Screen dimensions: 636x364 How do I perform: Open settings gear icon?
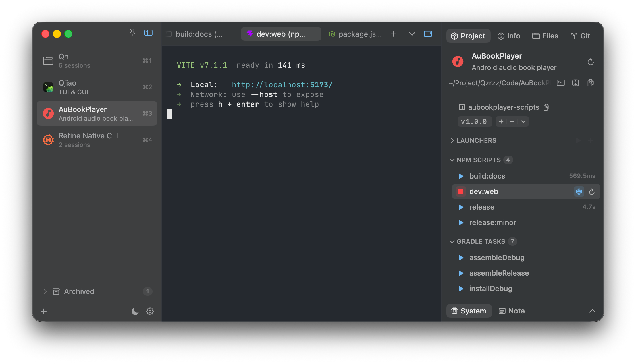pos(150,311)
